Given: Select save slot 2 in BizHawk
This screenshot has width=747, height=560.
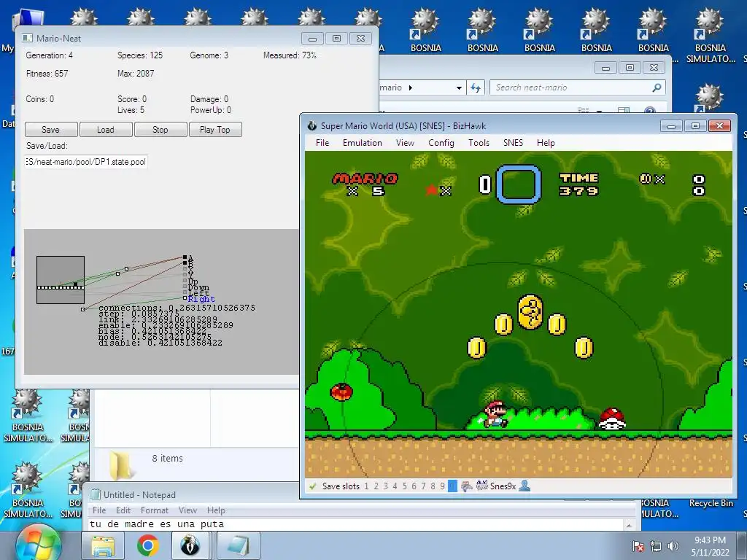Looking at the screenshot, I should click(x=376, y=486).
